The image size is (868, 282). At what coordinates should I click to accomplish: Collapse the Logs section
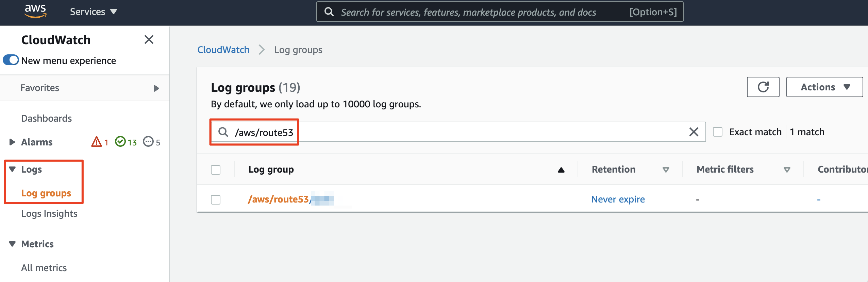12,169
